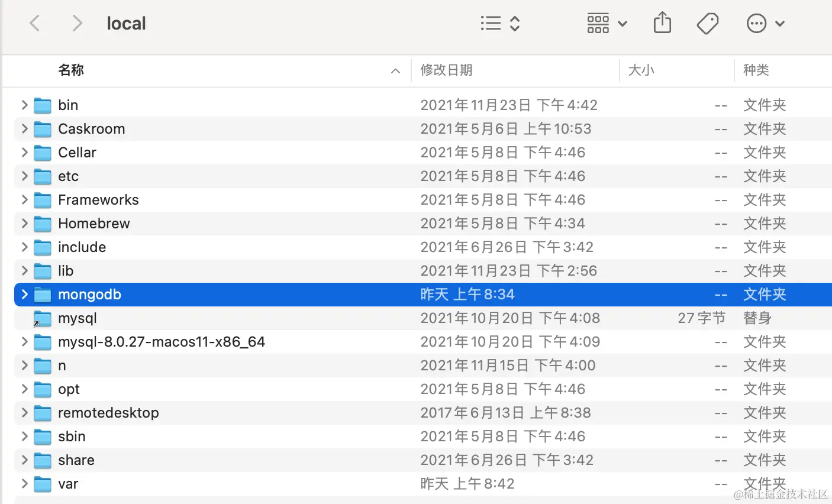The image size is (832, 504).
Task: Expand the n folder
Action: coord(24,366)
